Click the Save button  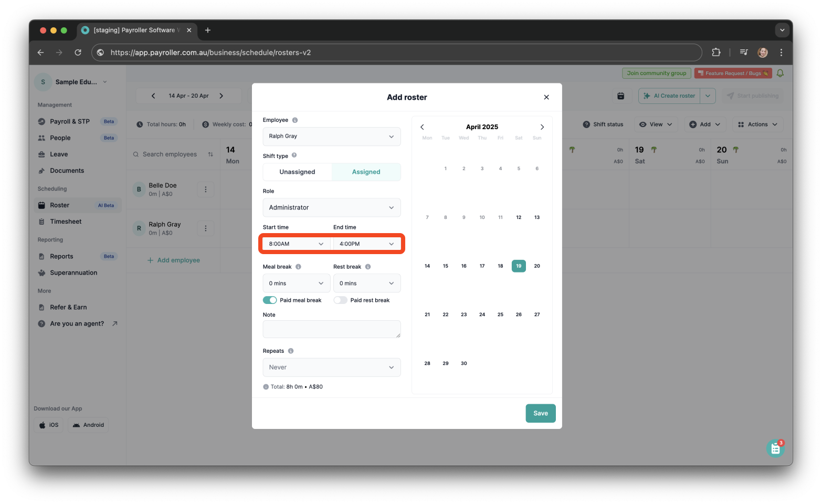point(540,413)
